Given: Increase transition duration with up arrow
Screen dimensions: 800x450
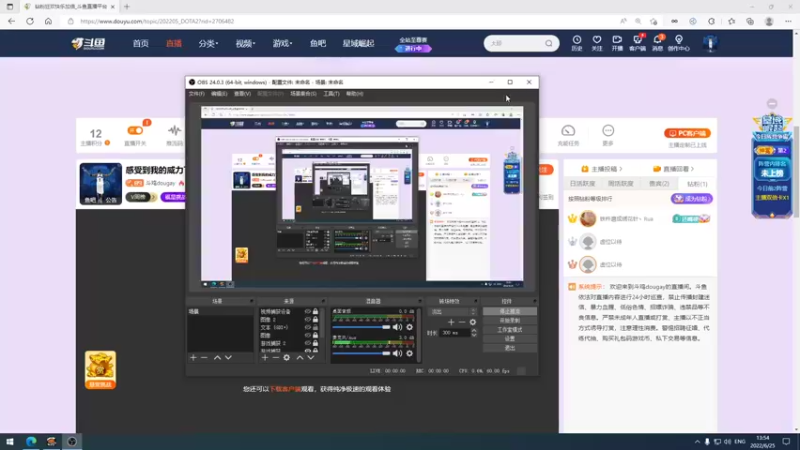Looking at the screenshot, I should coord(474,331).
